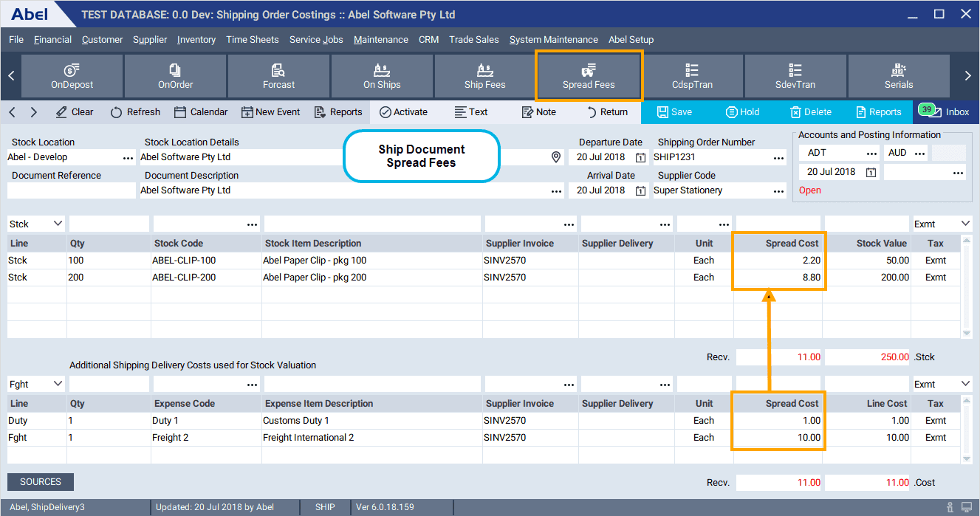Viewport: 980px width, 516px height.
Task: Click the location pin beside Stock Location Details
Action: (558, 156)
